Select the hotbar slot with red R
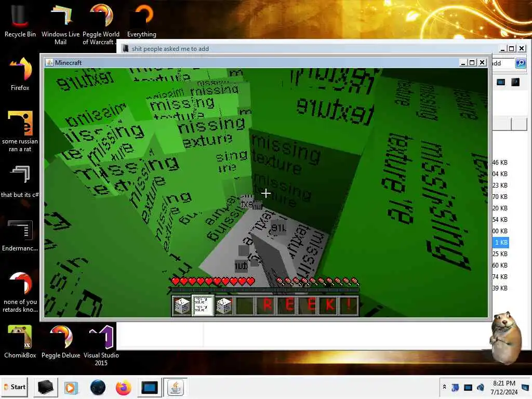Screen dimensions: 532x399 pyautogui.click(x=267, y=305)
